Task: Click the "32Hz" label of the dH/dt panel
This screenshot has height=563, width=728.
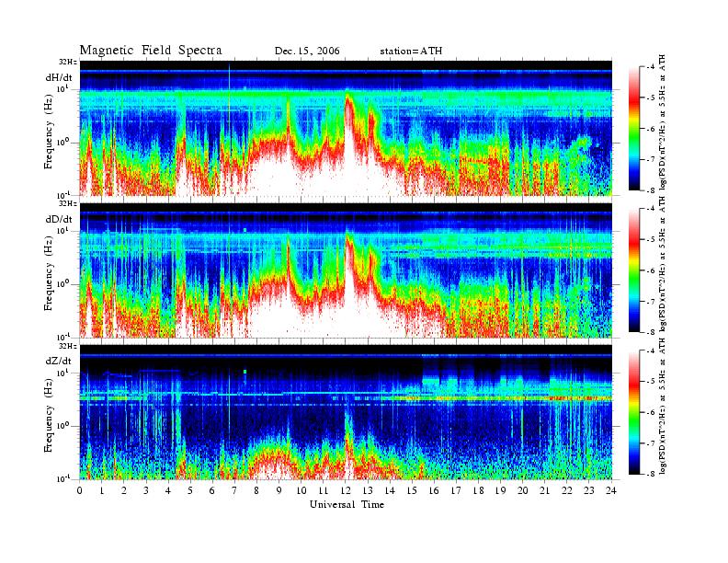Action: point(68,62)
